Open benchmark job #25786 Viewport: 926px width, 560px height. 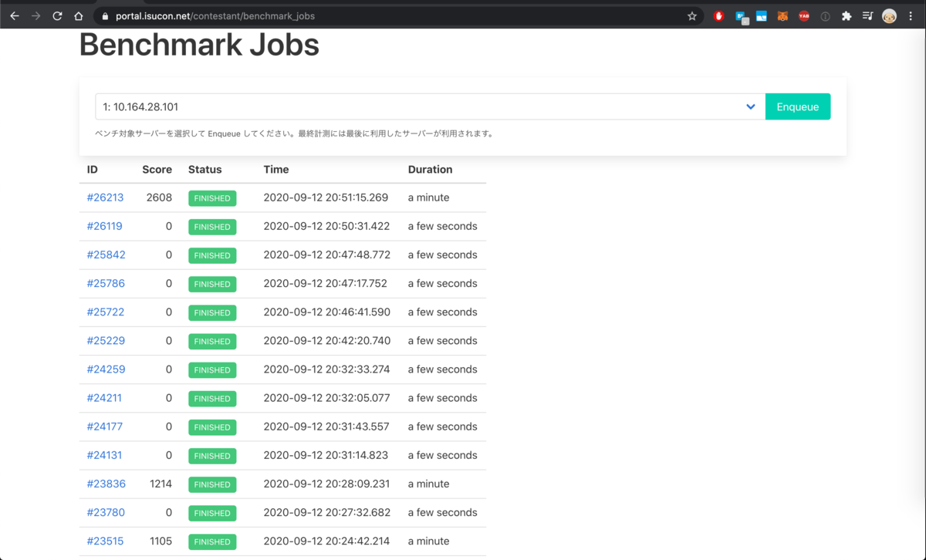[106, 283]
